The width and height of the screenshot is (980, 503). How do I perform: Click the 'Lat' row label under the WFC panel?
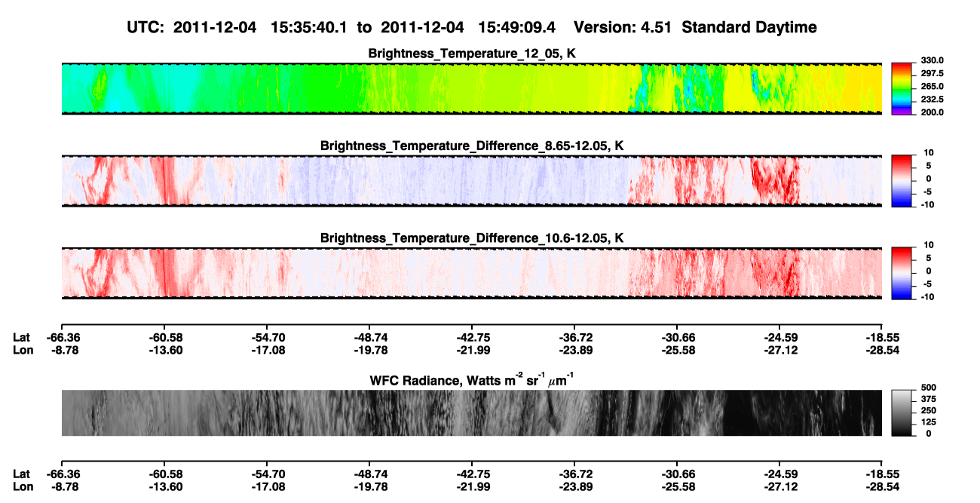pyautogui.click(x=21, y=474)
